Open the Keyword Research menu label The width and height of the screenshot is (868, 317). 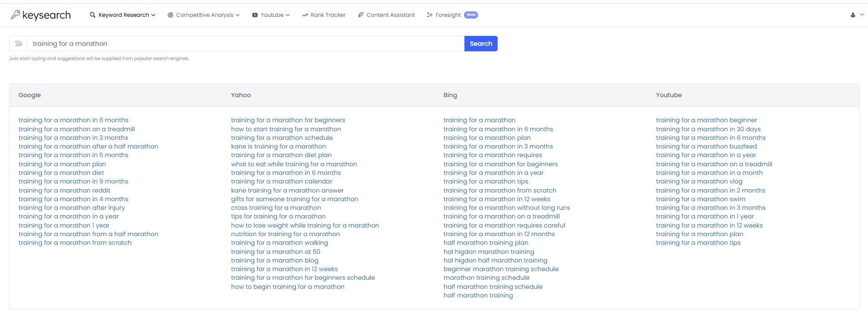[x=124, y=15]
